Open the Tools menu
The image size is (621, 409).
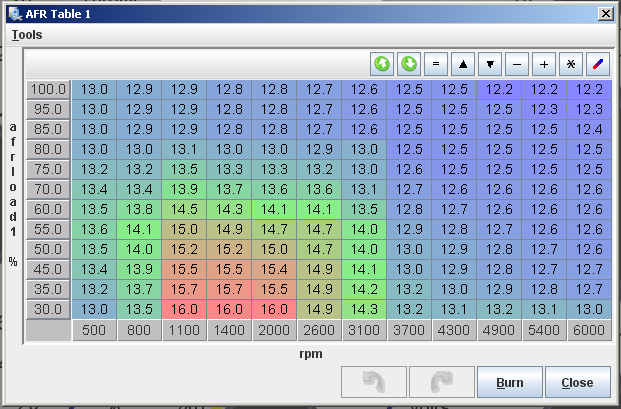coord(27,34)
